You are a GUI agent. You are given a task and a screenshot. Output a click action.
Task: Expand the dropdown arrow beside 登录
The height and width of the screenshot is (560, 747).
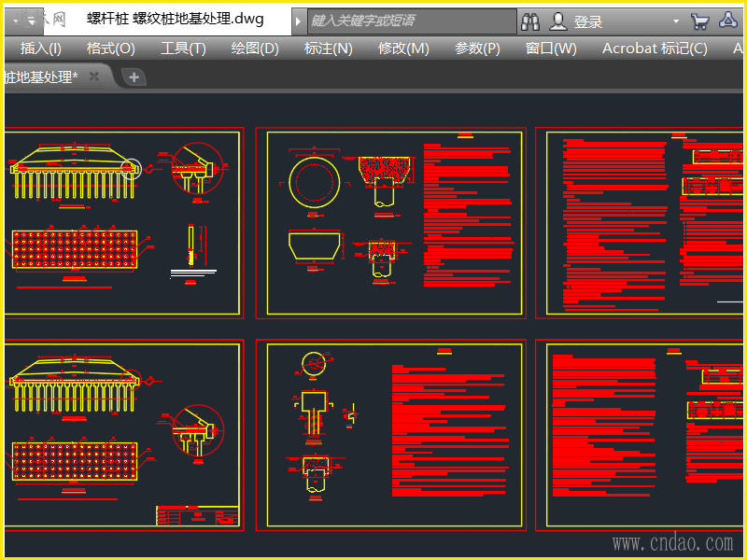[x=675, y=21]
